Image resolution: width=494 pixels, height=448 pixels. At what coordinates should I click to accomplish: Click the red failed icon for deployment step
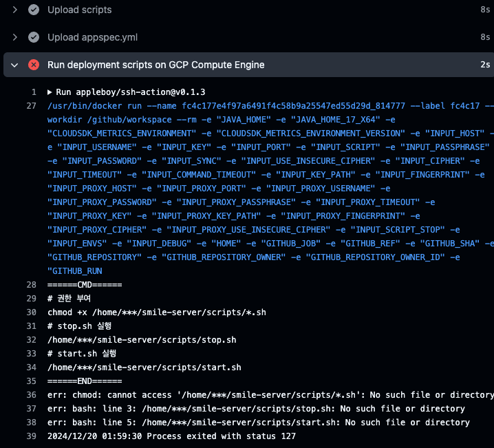pyautogui.click(x=34, y=65)
